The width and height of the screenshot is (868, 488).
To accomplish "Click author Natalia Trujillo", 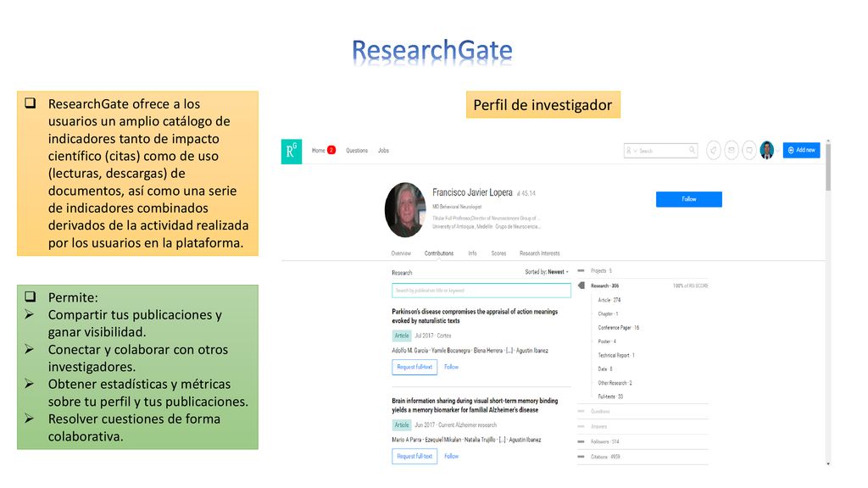I will (x=480, y=440).
